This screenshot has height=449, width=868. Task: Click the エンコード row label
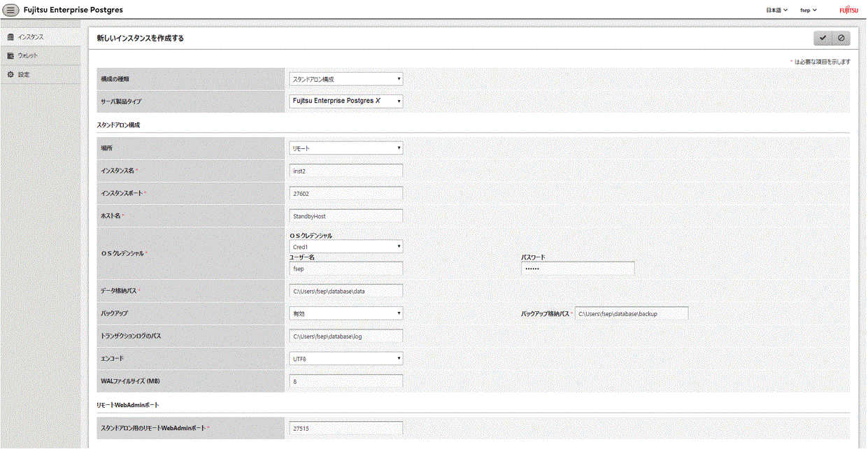[x=113, y=358]
